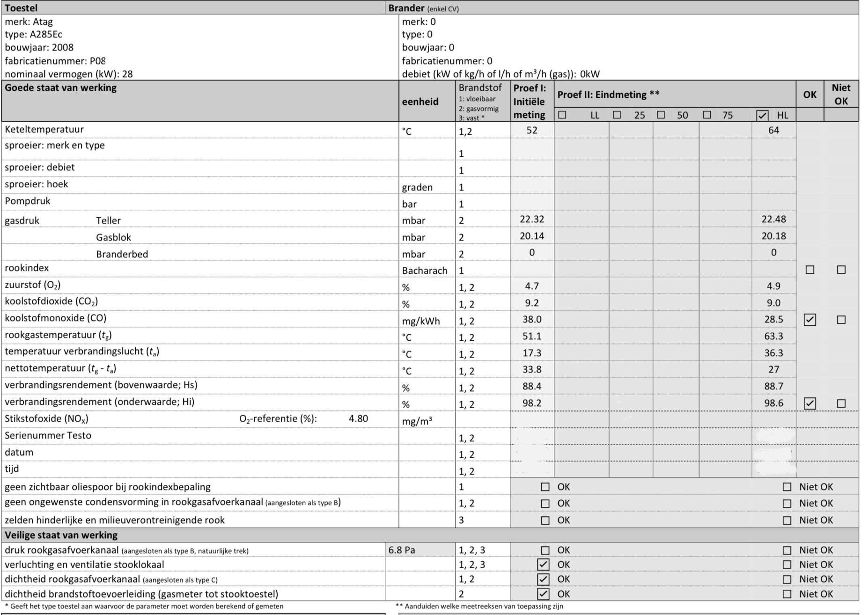Tick Niet OK for rookindex row
The height and width of the screenshot is (615, 868).
[841, 270]
